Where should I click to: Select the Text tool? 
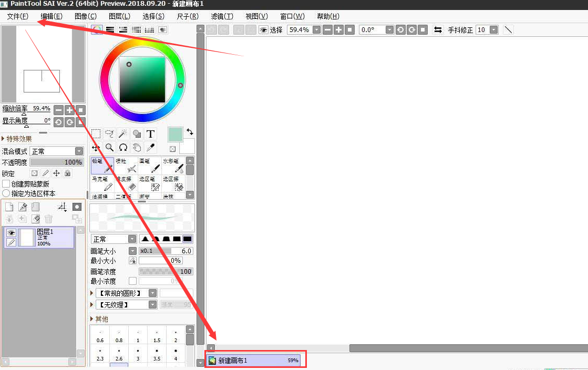coord(150,134)
